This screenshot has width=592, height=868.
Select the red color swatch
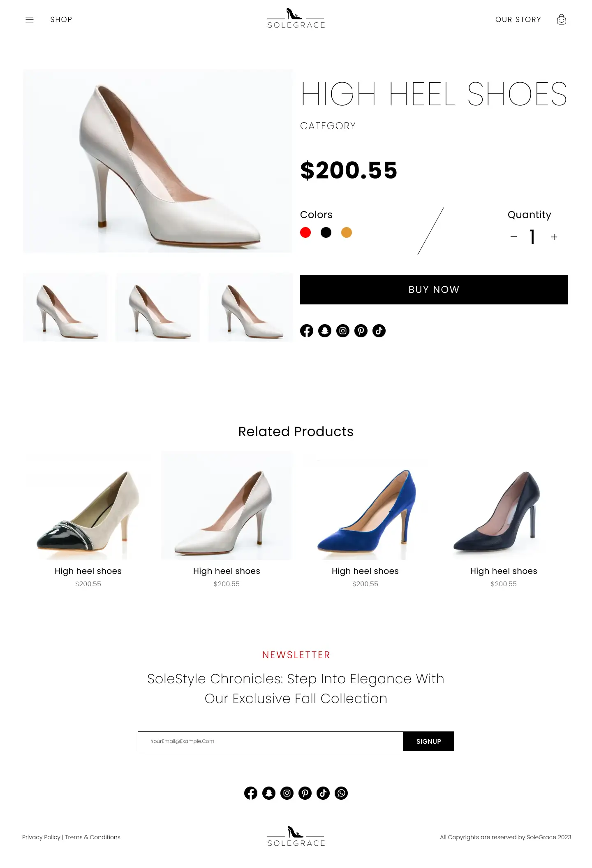(x=305, y=232)
